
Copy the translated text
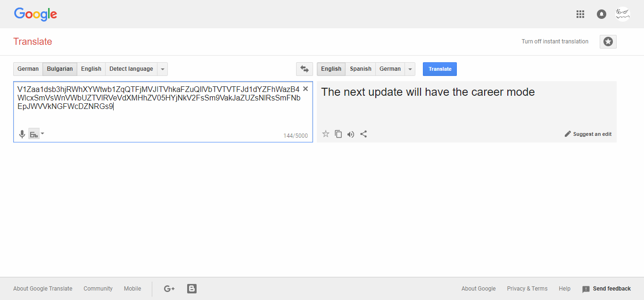point(339,134)
